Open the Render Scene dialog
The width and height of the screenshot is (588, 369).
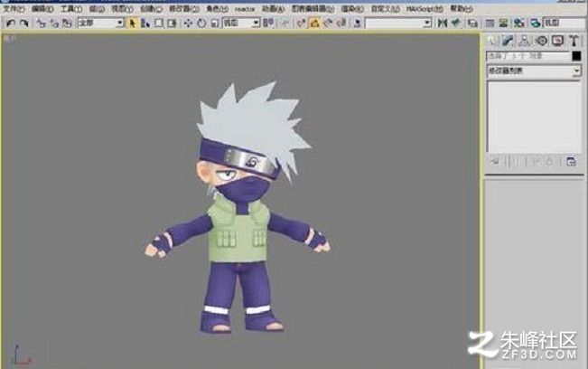coord(535,24)
